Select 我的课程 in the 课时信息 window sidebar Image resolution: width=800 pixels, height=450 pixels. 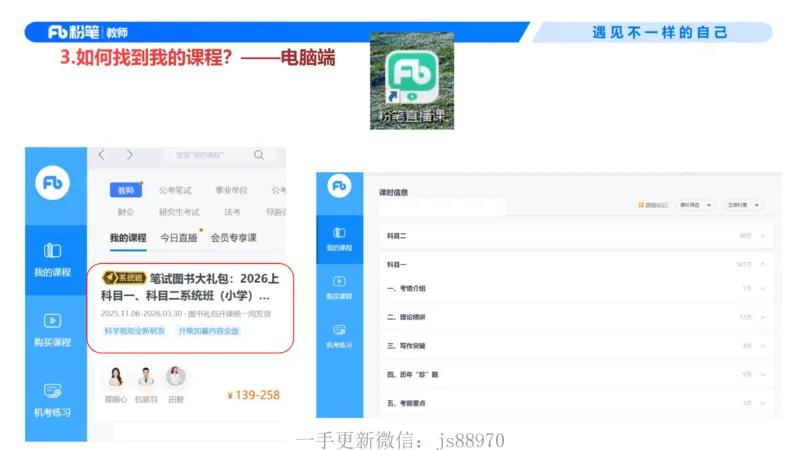(x=339, y=239)
